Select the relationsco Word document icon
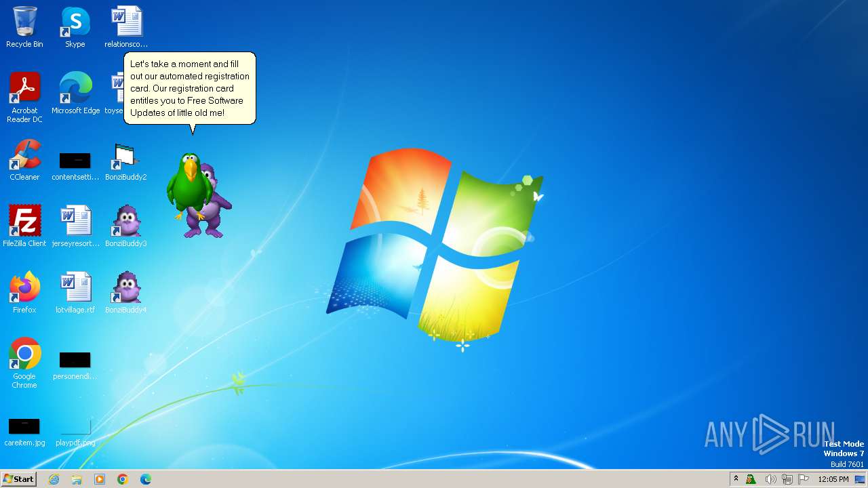 pyautogui.click(x=126, y=27)
